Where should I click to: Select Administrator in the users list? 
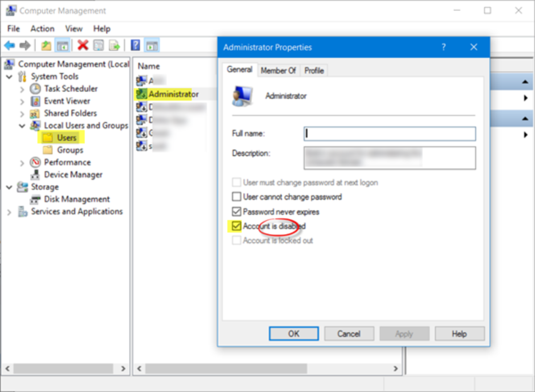click(x=173, y=94)
